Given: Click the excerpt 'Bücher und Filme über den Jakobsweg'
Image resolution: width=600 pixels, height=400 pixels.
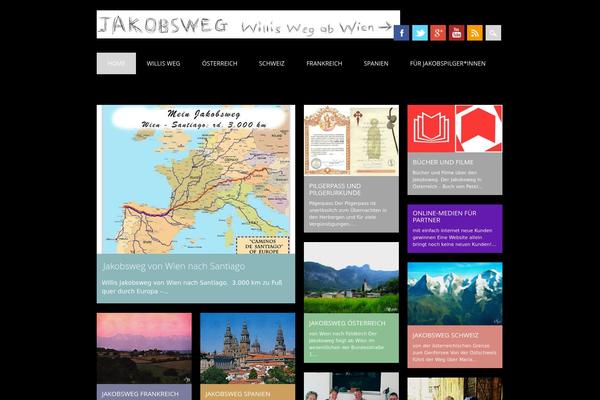Looking at the screenshot, I should 447,180.
